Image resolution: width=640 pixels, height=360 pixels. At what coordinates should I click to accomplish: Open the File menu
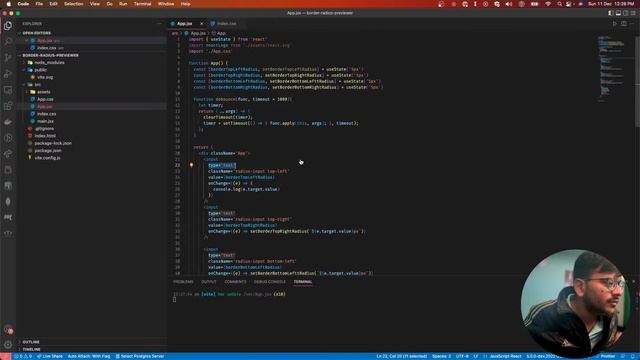[39, 4]
